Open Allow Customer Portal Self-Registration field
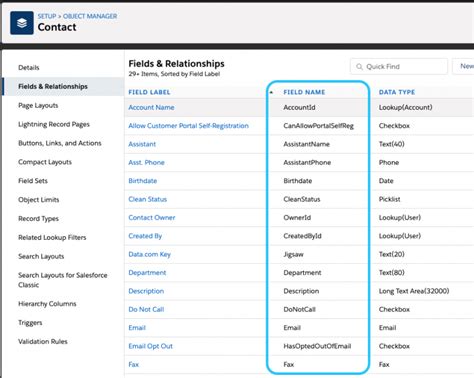 click(x=189, y=126)
